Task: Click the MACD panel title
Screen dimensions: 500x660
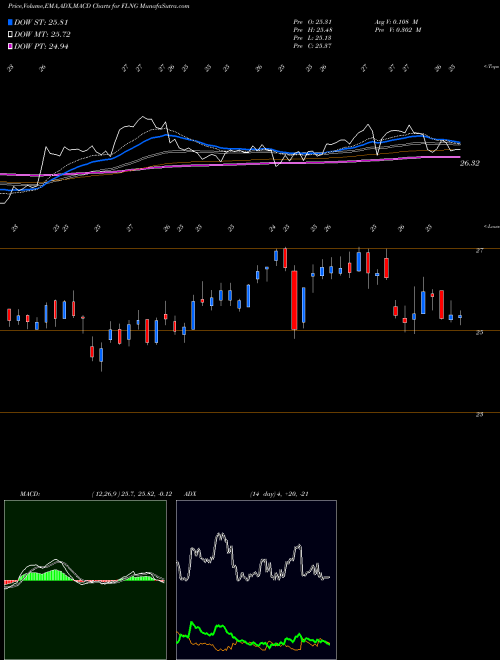Action: (x=29, y=494)
